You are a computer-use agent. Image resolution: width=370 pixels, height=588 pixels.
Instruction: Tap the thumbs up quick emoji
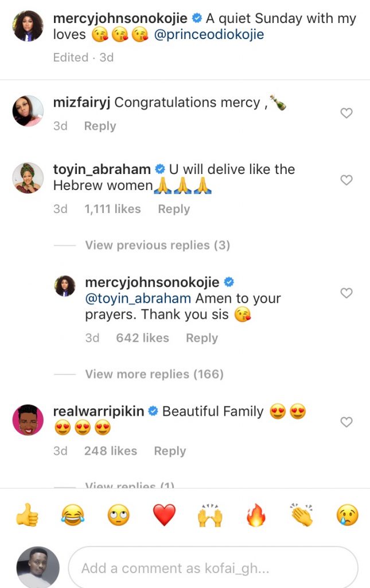(27, 514)
